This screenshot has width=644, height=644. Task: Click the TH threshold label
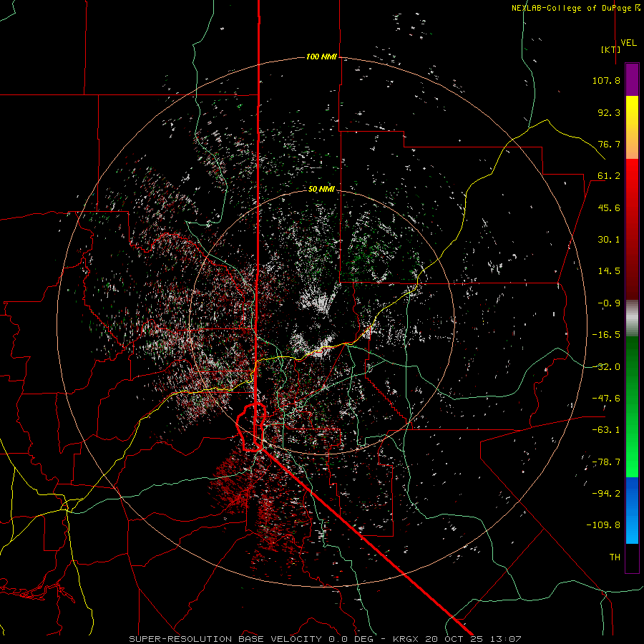[x=615, y=557]
